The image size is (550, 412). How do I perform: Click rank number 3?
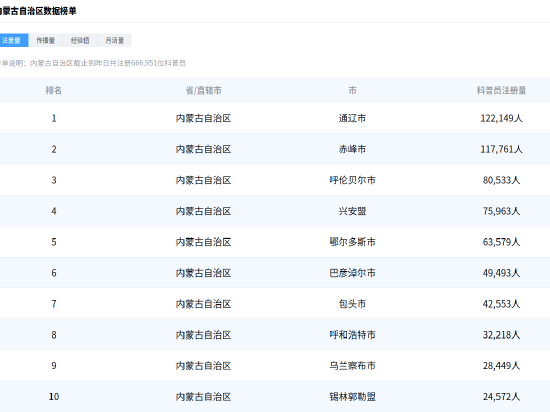[x=54, y=180]
